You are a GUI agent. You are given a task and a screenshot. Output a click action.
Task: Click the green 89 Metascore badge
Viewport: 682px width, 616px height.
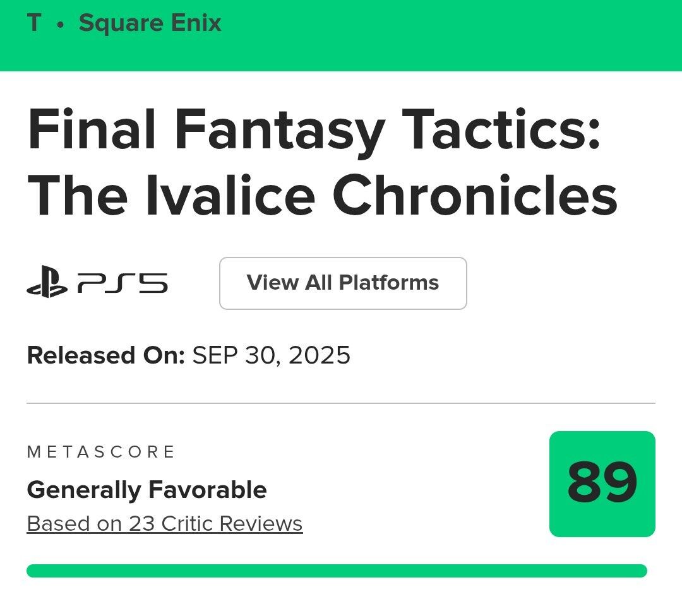602,483
